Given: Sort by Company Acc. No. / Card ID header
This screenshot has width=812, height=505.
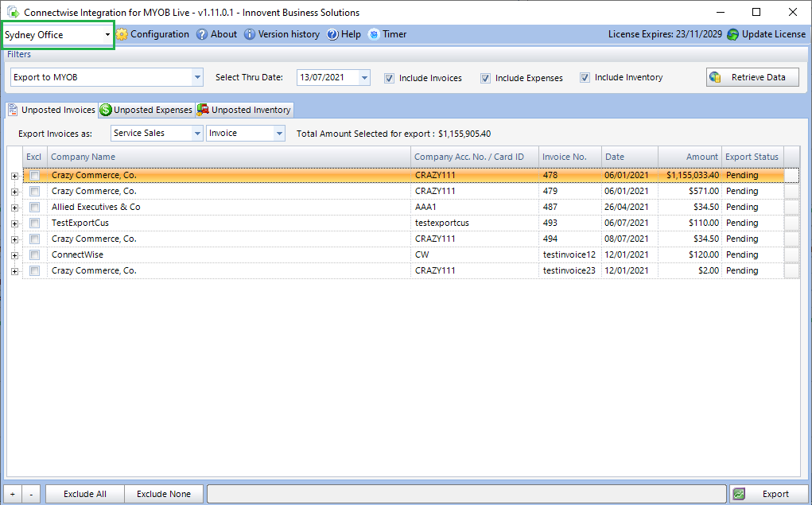Looking at the screenshot, I should tap(475, 157).
